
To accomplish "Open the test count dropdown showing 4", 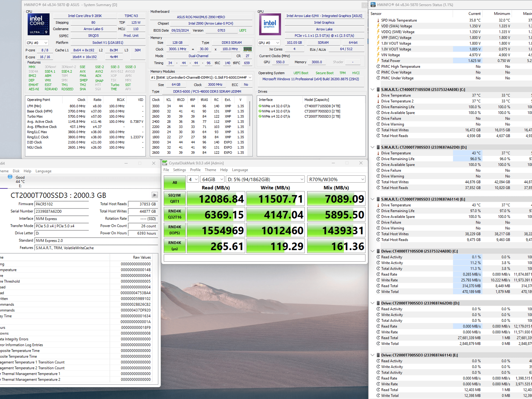I will [193, 179].
